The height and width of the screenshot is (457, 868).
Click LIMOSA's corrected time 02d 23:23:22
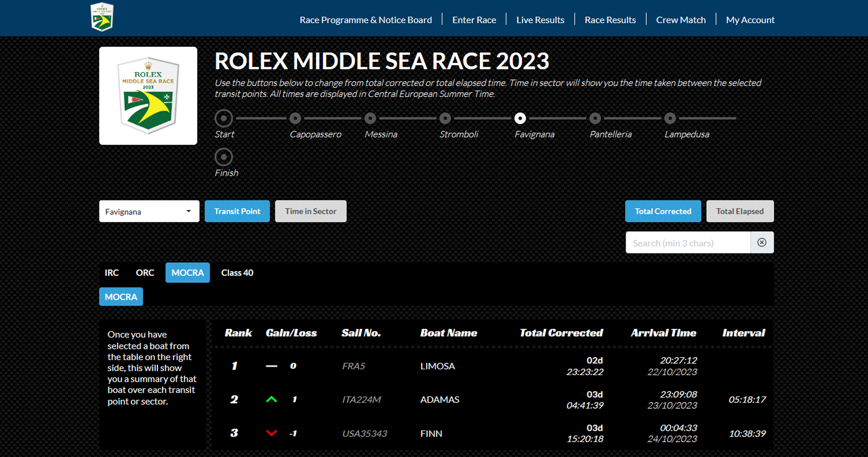pos(585,366)
